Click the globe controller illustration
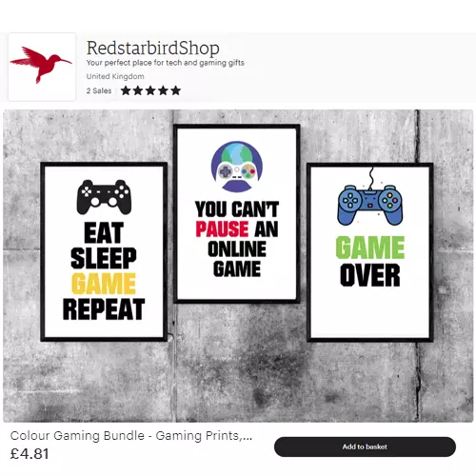476x476 pixels. click(x=237, y=167)
